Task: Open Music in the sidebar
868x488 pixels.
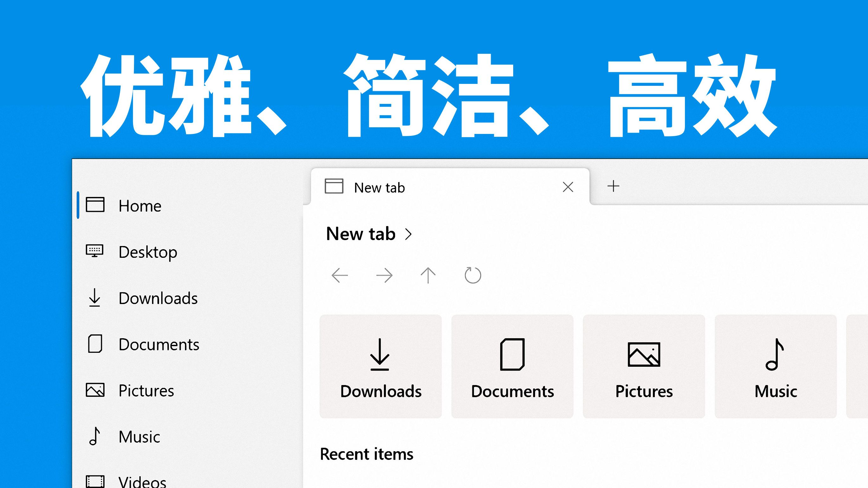Action: pos(139,437)
